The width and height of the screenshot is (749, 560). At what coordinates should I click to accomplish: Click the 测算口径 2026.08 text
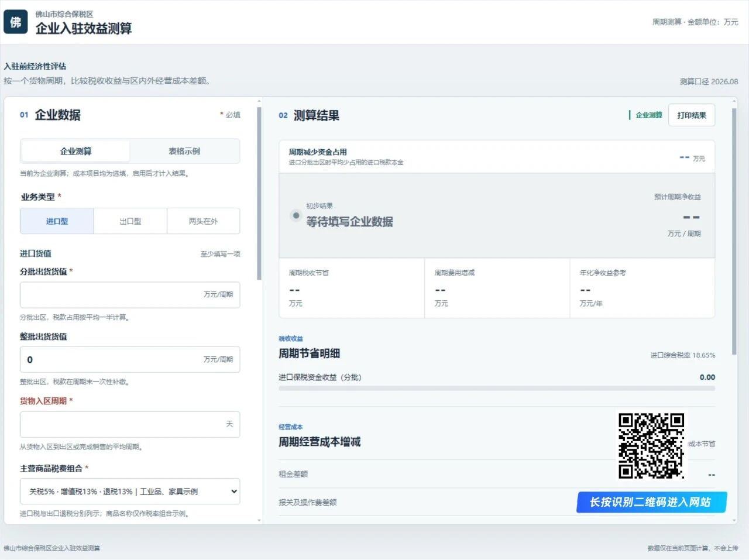tap(709, 82)
